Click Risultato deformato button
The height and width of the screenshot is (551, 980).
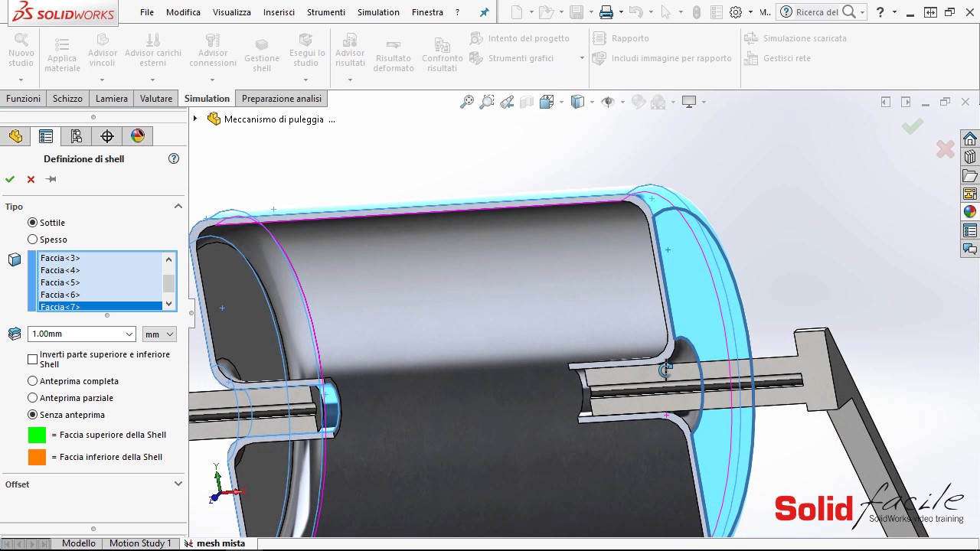click(x=394, y=54)
